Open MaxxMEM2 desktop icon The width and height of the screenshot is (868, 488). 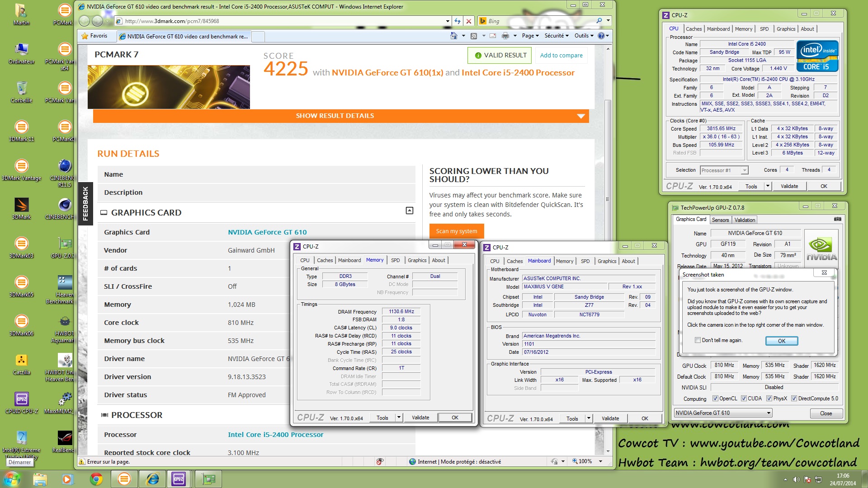coord(65,403)
